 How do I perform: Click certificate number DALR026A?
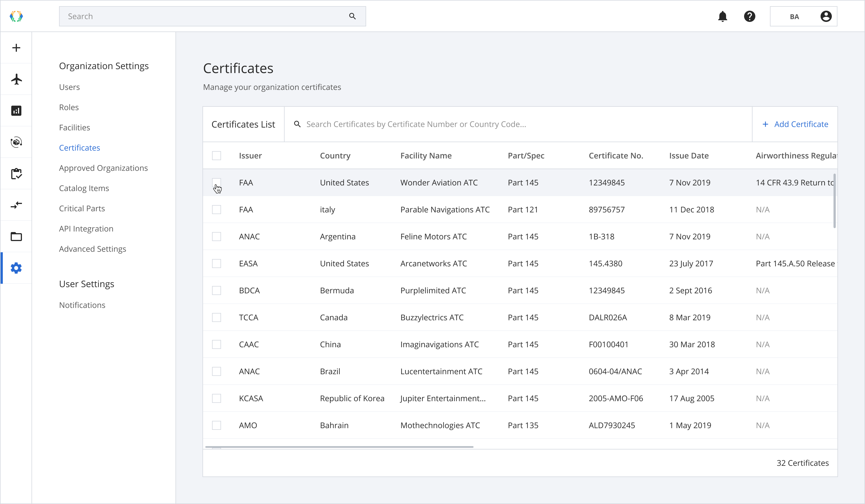[608, 317]
